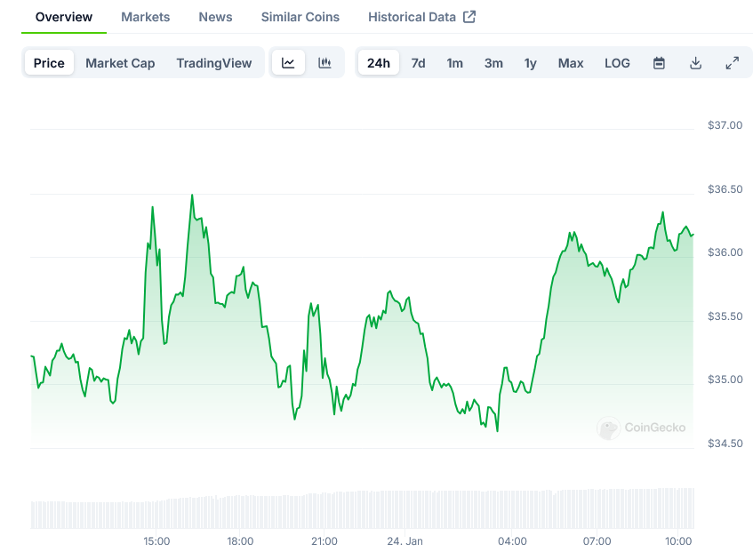Enable LOG scale on chart
753x560 pixels.
pos(617,63)
